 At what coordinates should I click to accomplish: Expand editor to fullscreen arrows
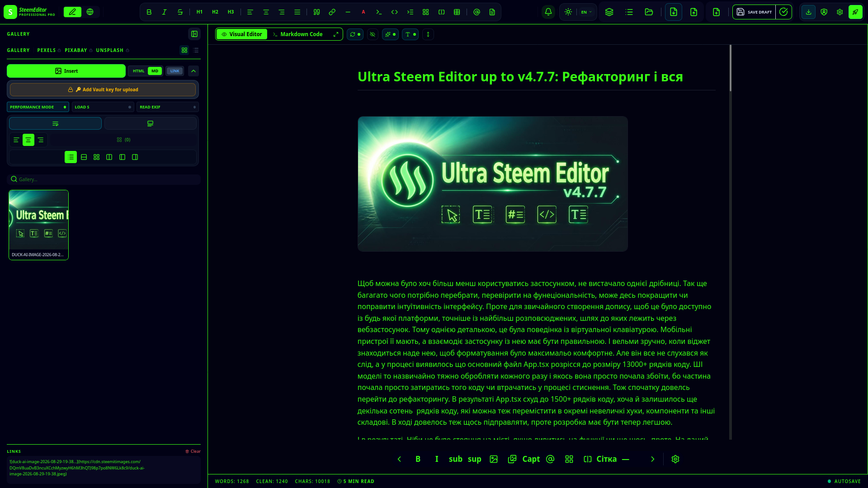336,34
